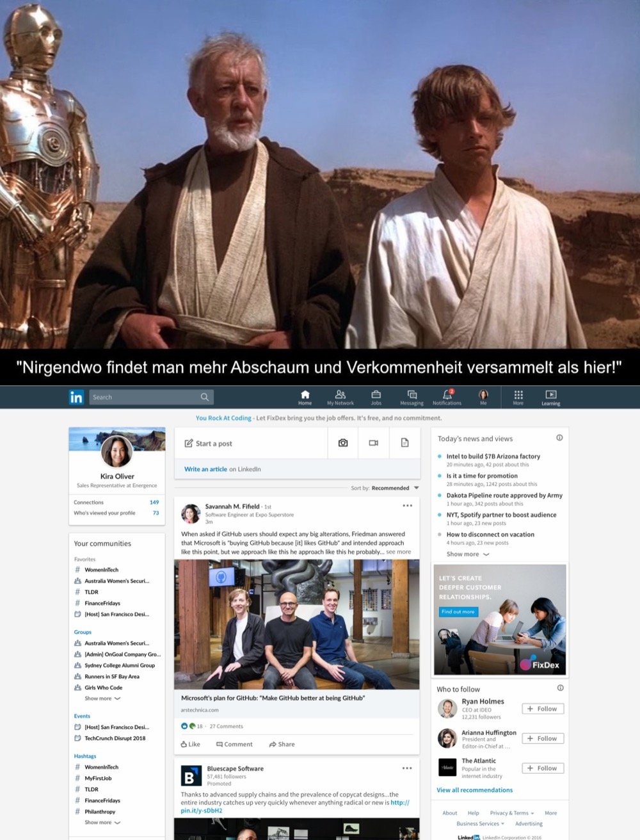This screenshot has width=640, height=840.
Task: Expand Show more in Today's news
Action: (x=467, y=554)
